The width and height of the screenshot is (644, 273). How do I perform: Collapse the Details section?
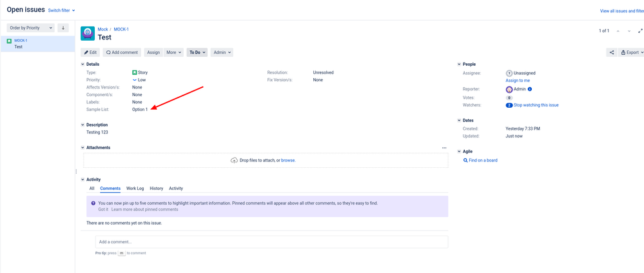(83, 65)
